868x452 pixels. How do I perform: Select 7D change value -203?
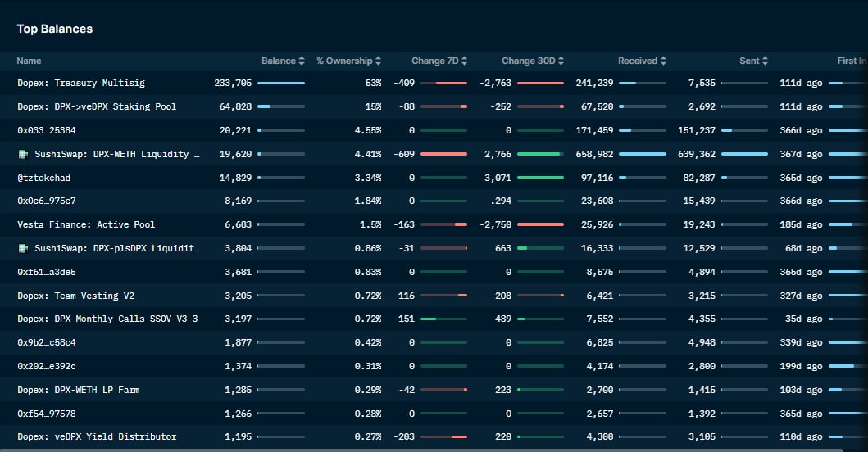404,436
